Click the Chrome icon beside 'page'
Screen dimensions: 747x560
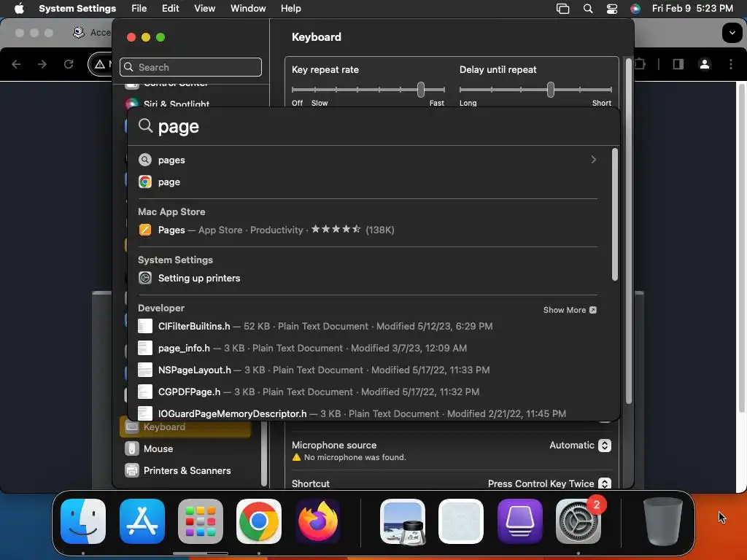145,182
